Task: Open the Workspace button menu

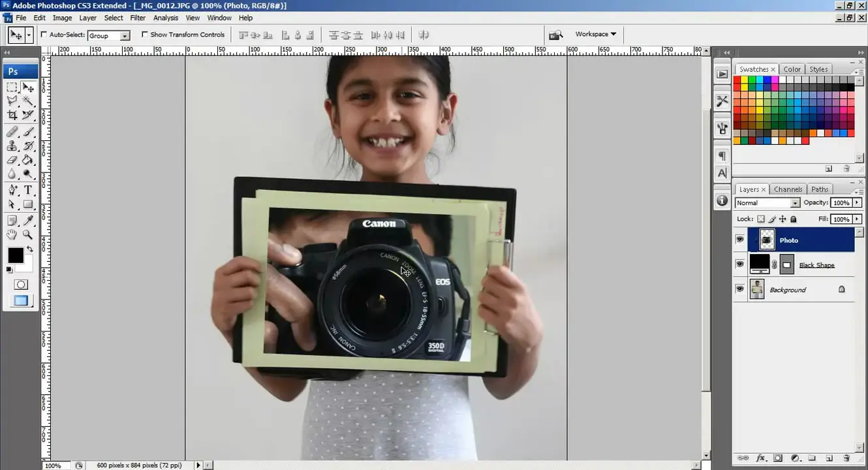Action: pos(595,34)
